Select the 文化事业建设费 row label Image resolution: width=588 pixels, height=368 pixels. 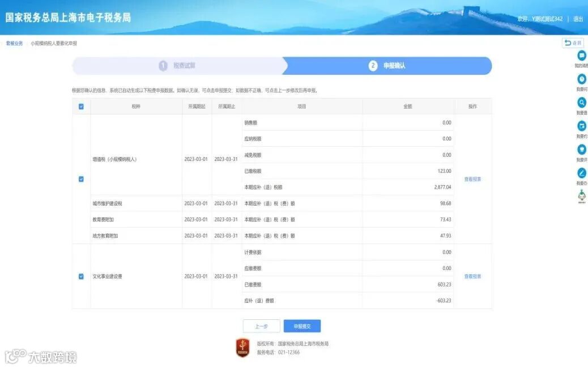point(107,276)
